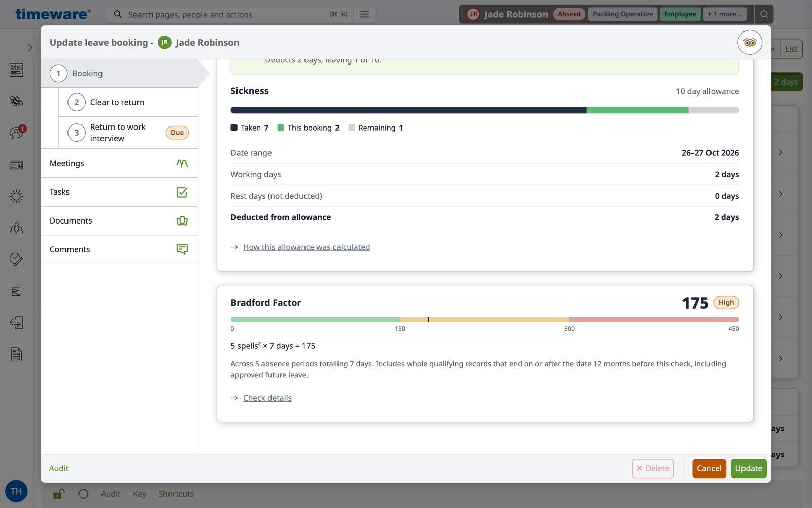Open the Comments speech icon
The image size is (812, 508).
pyautogui.click(x=182, y=249)
